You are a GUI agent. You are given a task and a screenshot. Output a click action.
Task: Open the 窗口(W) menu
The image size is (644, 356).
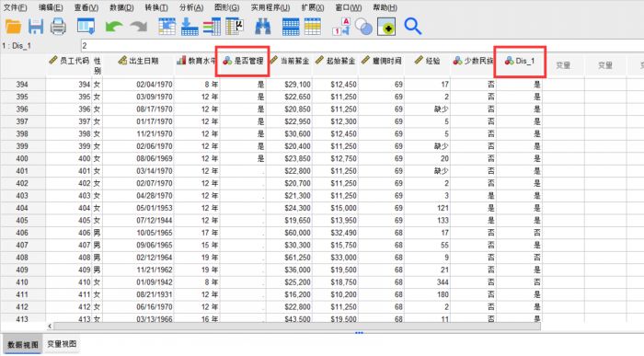tap(349, 7)
